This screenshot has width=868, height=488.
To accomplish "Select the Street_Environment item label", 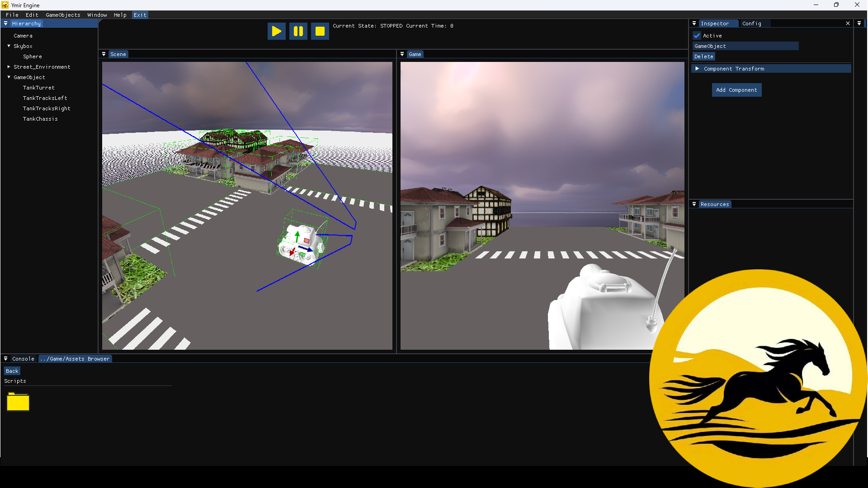I will 42,67.
